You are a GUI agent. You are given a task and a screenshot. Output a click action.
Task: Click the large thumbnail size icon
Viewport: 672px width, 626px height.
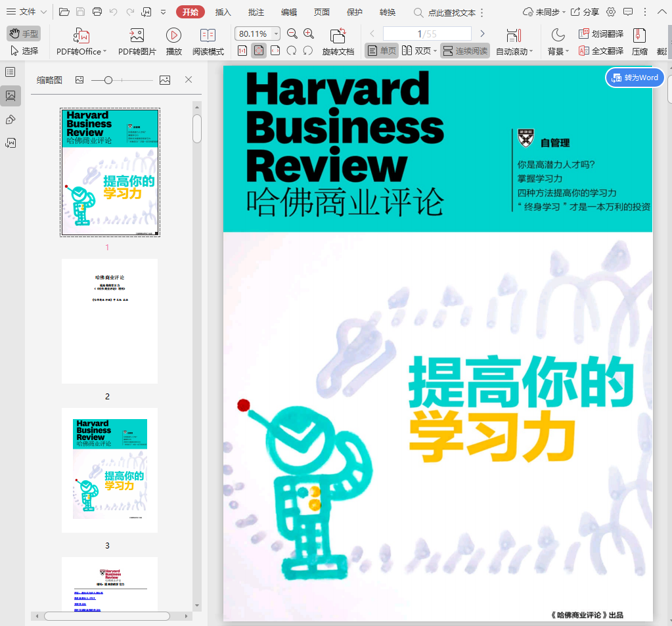tap(165, 79)
